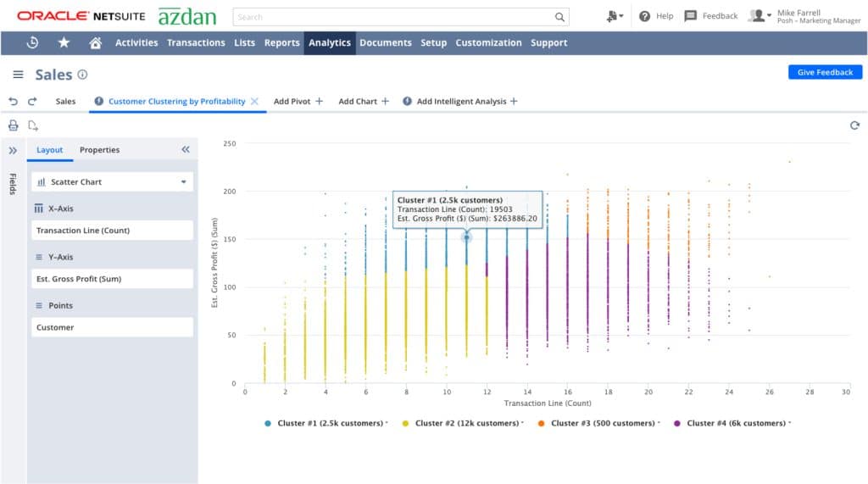Select the Customer points field
This screenshot has height=484, width=868.
[x=113, y=327]
